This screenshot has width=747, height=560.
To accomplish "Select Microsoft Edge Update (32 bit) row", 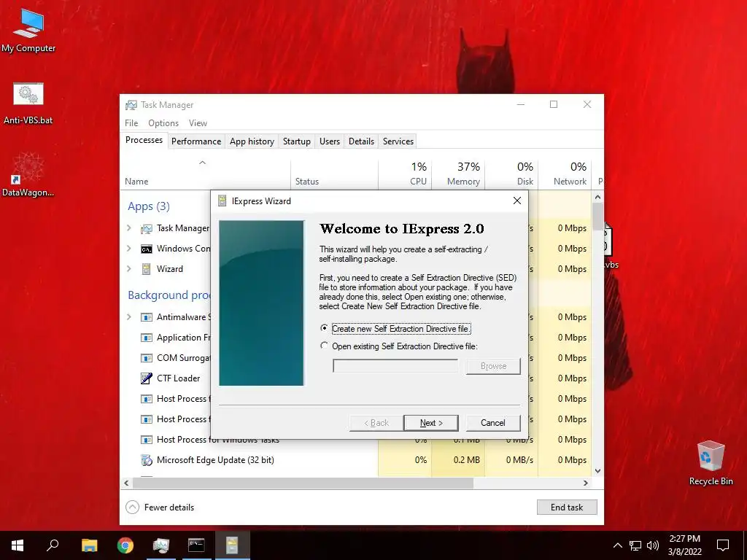I will (x=355, y=460).
